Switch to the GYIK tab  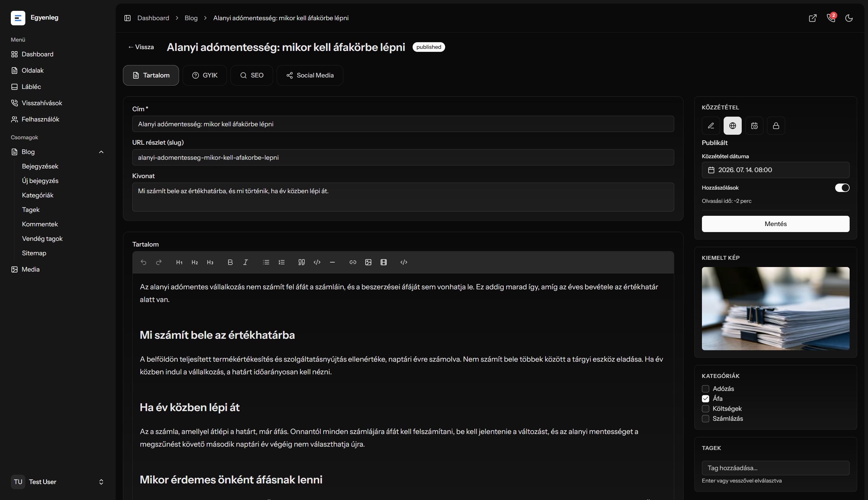[x=205, y=75]
